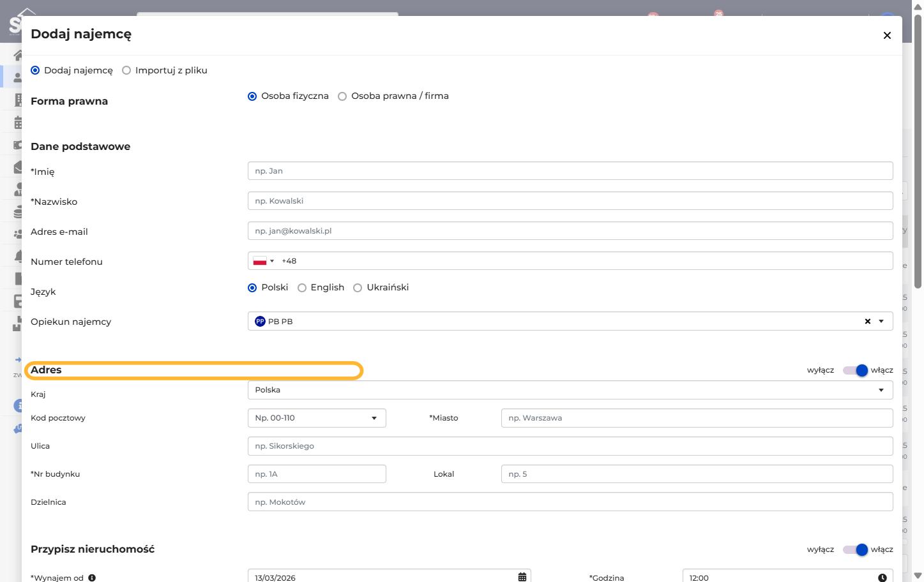Click the Numer telefonu label

[x=66, y=262]
